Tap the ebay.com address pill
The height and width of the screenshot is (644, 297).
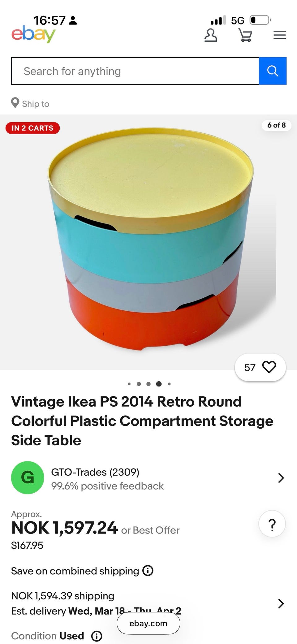[x=148, y=623]
